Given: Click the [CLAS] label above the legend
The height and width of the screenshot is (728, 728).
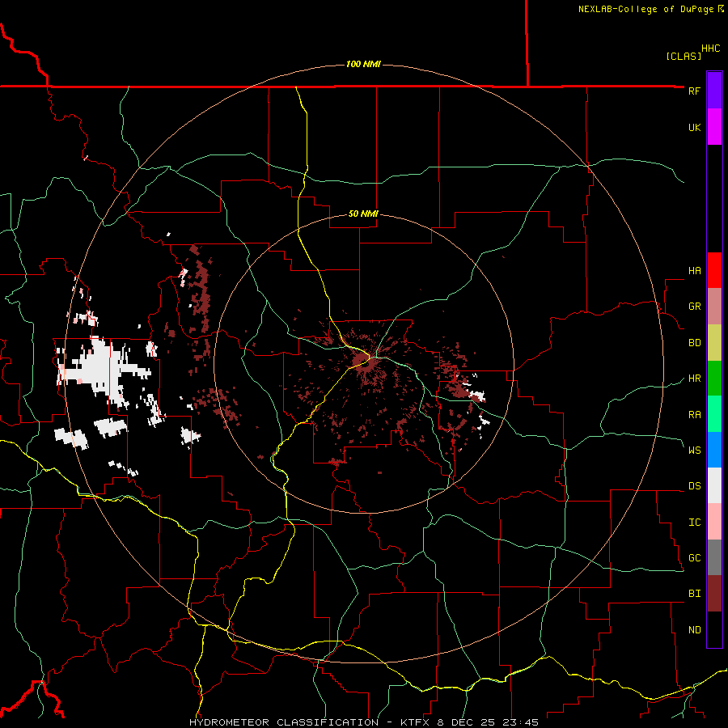Looking at the screenshot, I should [684, 56].
